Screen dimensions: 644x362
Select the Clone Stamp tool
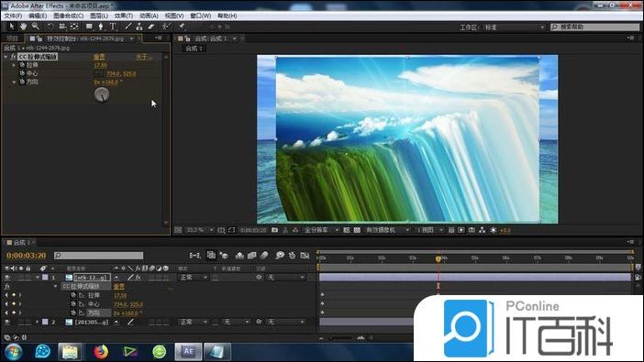coord(139,27)
